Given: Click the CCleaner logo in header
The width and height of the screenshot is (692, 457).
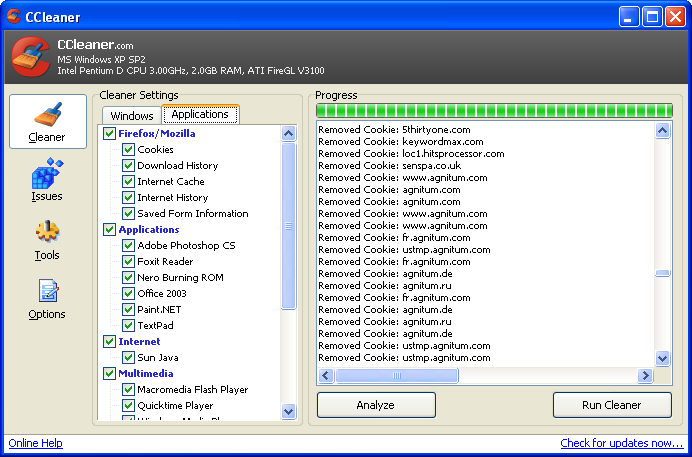Looking at the screenshot, I should pos(30,56).
